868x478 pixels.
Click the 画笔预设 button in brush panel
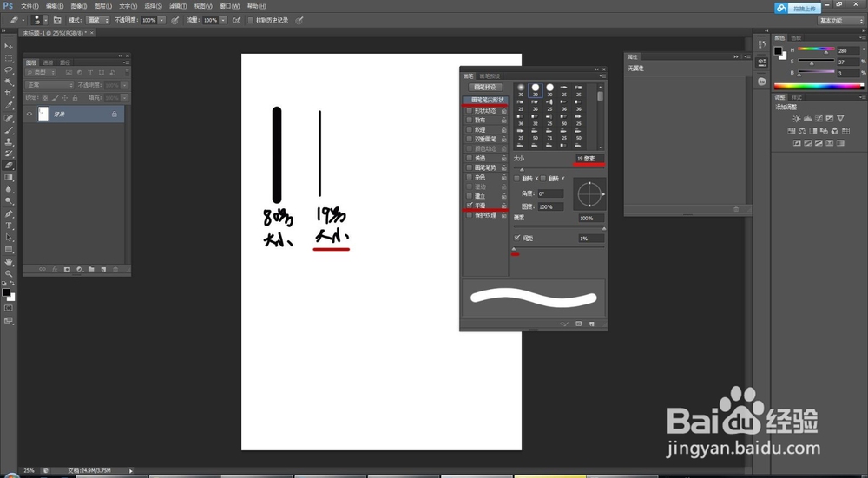click(x=485, y=88)
